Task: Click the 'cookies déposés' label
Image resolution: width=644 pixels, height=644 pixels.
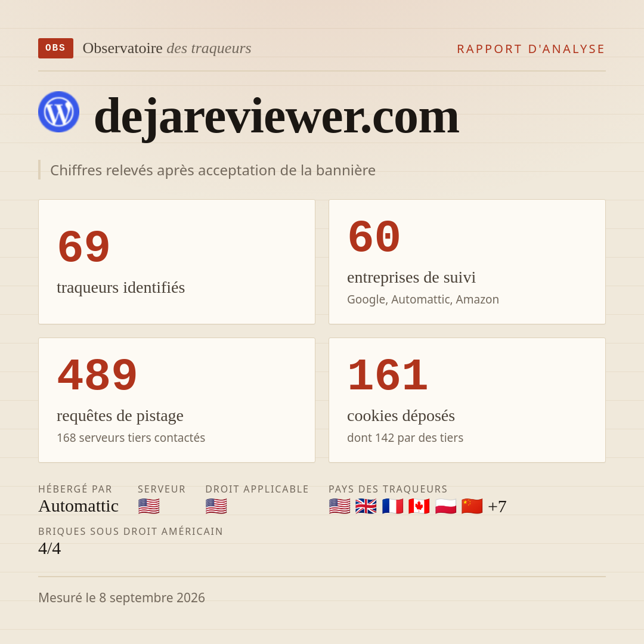Action: (401, 416)
